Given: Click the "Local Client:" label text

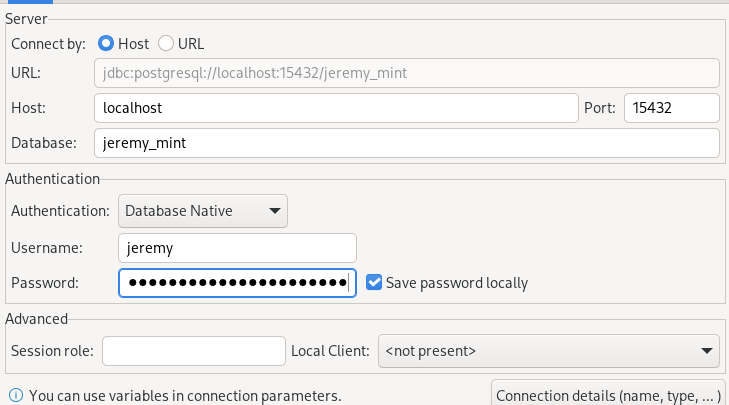Looking at the screenshot, I should tap(330, 351).
